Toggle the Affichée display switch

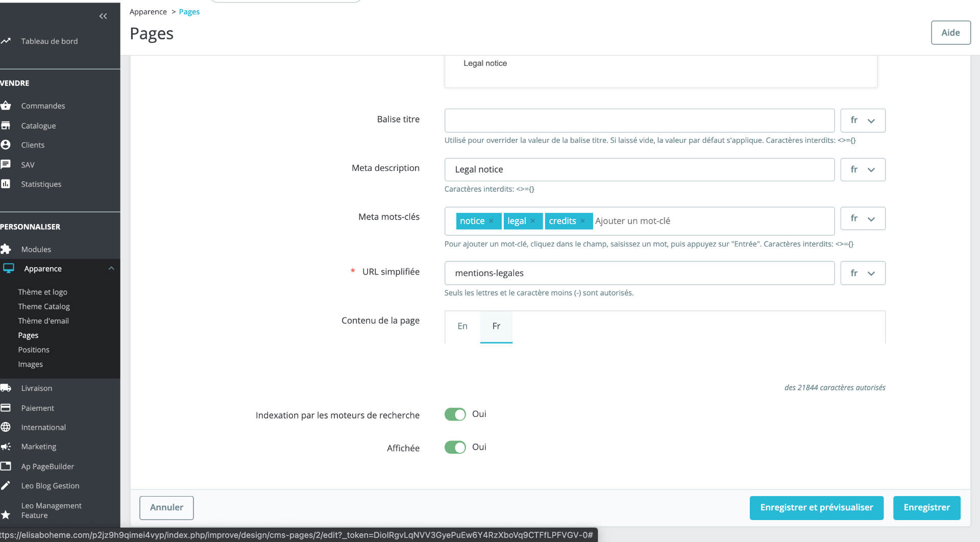click(455, 448)
